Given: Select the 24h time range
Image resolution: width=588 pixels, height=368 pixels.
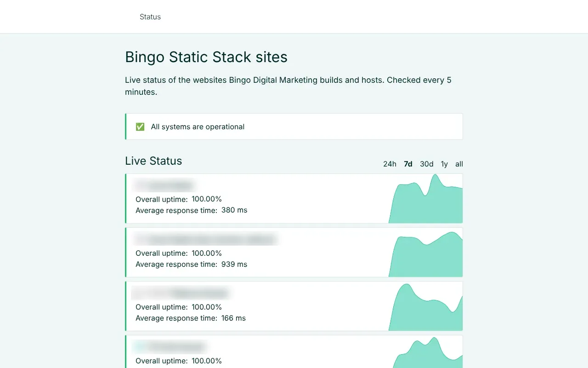Looking at the screenshot, I should tap(390, 164).
